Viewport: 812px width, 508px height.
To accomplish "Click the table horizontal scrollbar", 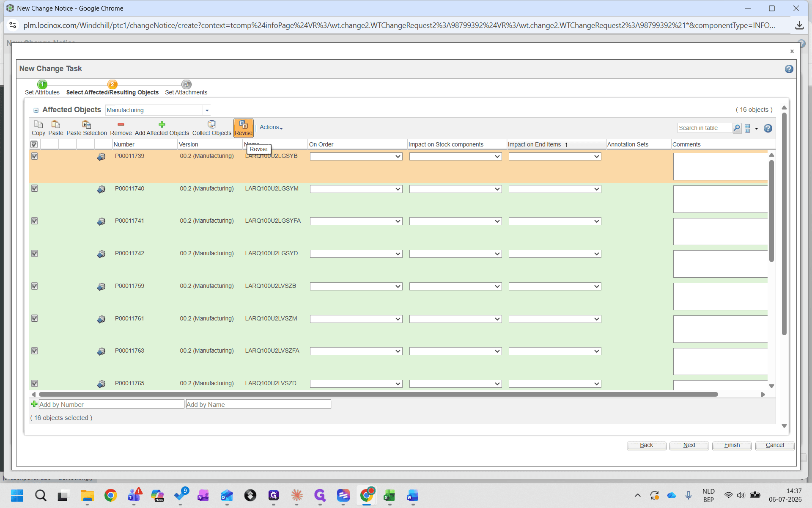I will coord(379,394).
